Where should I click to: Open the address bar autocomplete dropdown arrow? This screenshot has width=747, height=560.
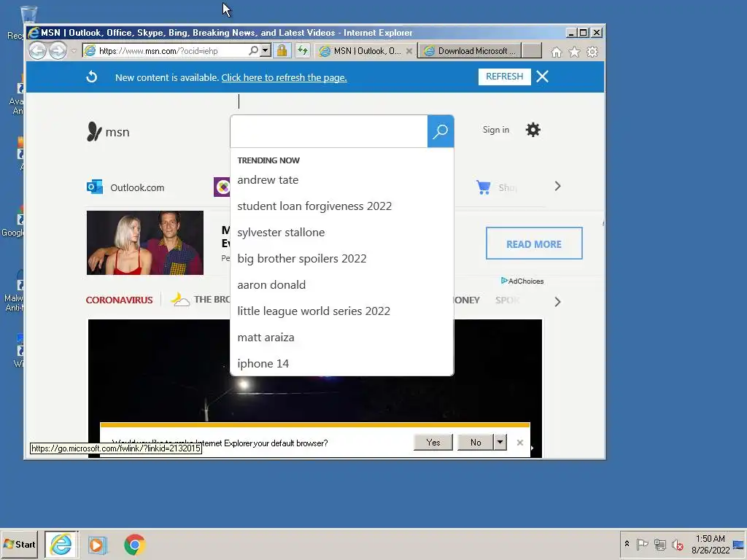pos(266,50)
